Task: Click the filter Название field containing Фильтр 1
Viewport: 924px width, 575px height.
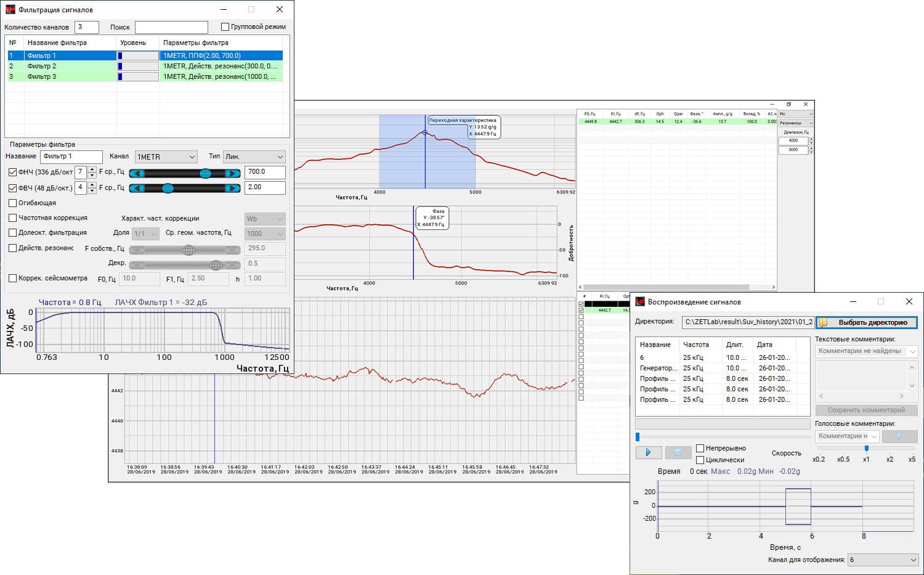Action: pos(71,157)
